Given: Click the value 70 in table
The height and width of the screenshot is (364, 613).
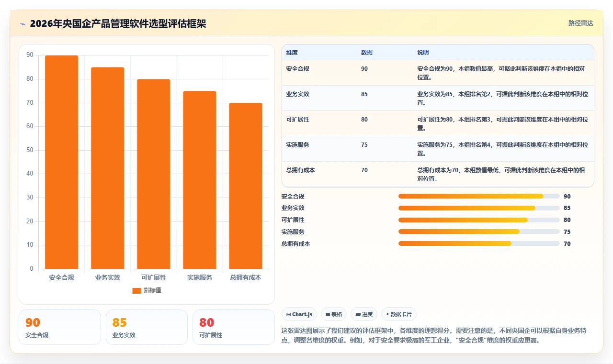Looking at the screenshot, I should [364, 170].
